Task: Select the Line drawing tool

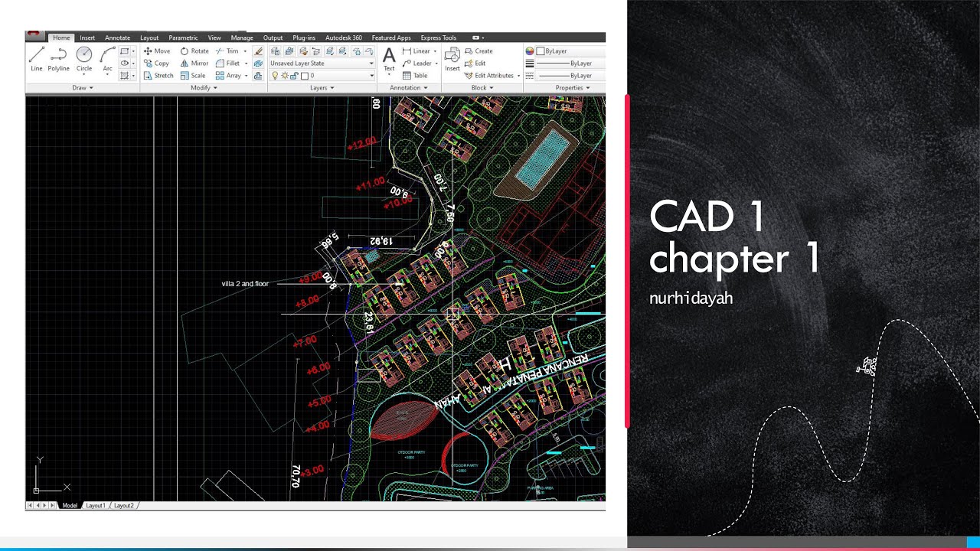Action: [37, 59]
